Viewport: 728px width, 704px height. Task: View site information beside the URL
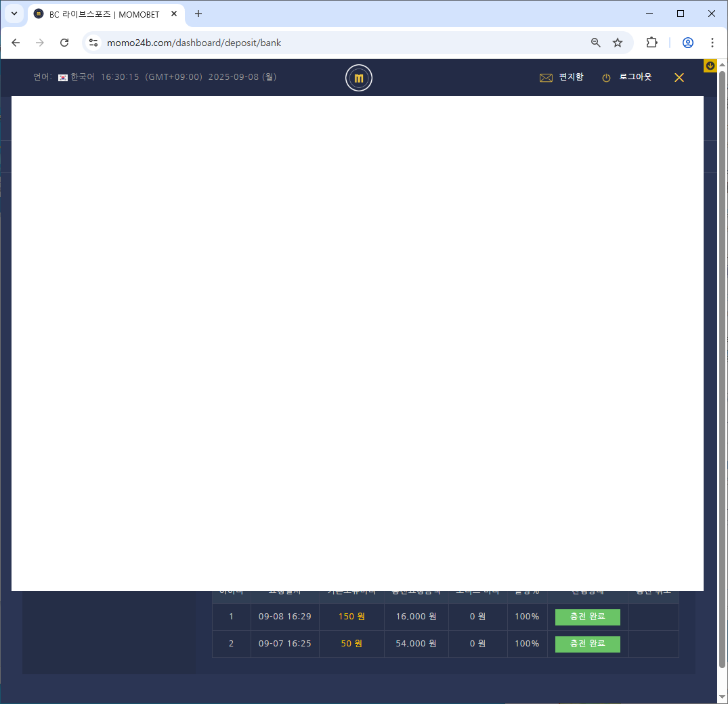coord(94,43)
